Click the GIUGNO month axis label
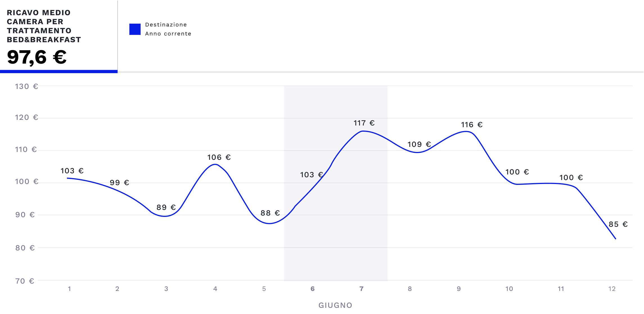The height and width of the screenshot is (314, 644). (x=335, y=306)
